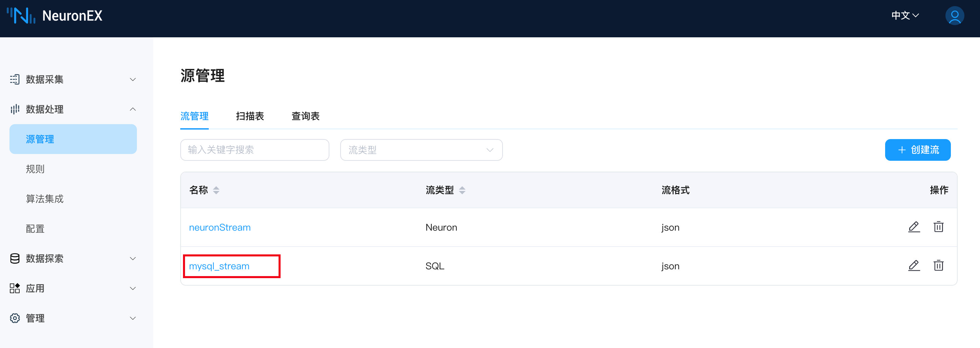Switch to the 查询表 tab
This screenshot has width=980, height=348.
point(305,116)
